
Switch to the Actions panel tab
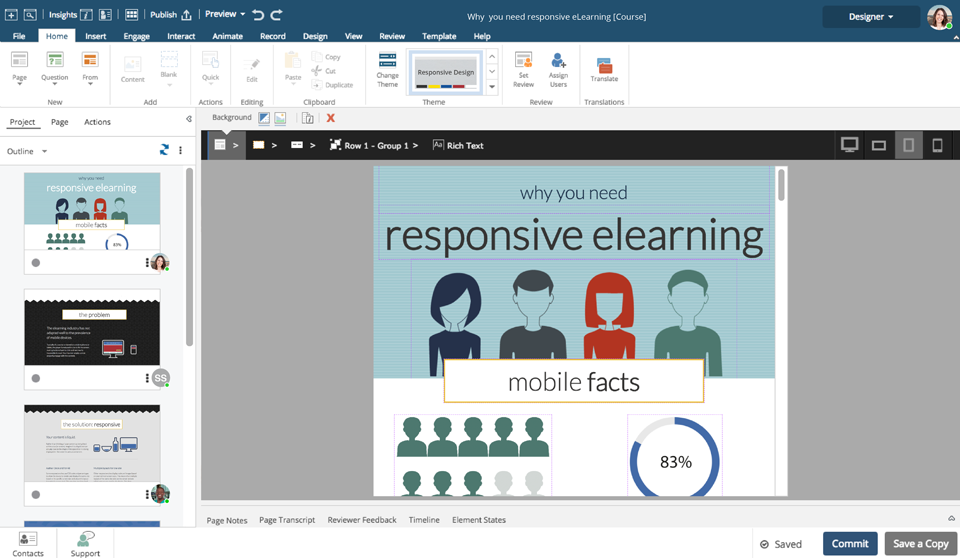click(97, 122)
